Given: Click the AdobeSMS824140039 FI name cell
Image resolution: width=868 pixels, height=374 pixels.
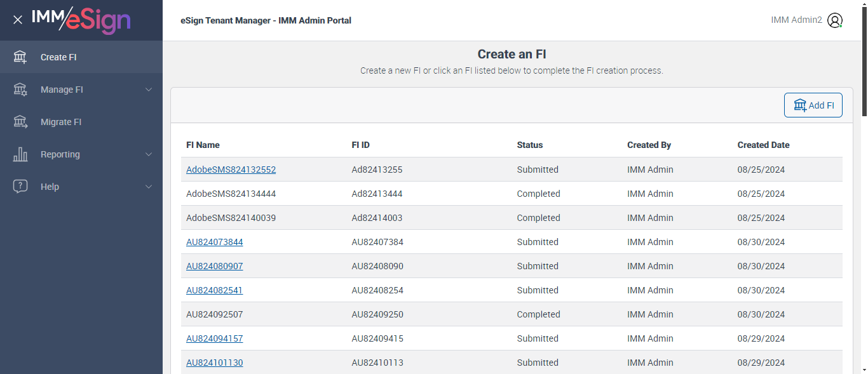Looking at the screenshot, I should coord(231,218).
